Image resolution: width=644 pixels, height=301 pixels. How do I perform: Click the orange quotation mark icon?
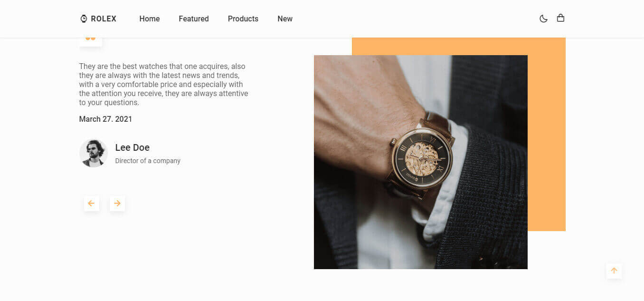pyautogui.click(x=90, y=39)
